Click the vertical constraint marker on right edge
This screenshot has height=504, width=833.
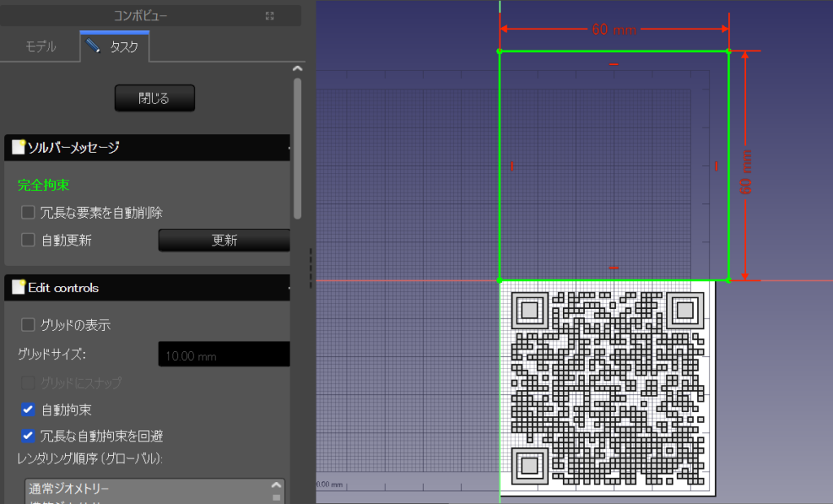coord(716,166)
